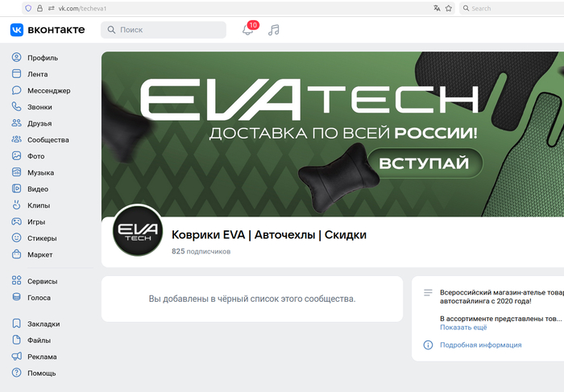Open the Игры gamepad icon

pos(17,221)
